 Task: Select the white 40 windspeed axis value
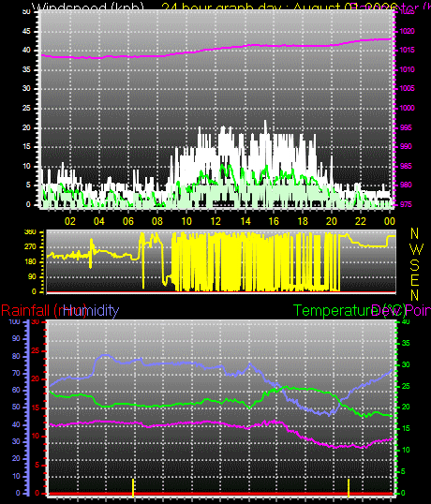[x=26, y=51]
